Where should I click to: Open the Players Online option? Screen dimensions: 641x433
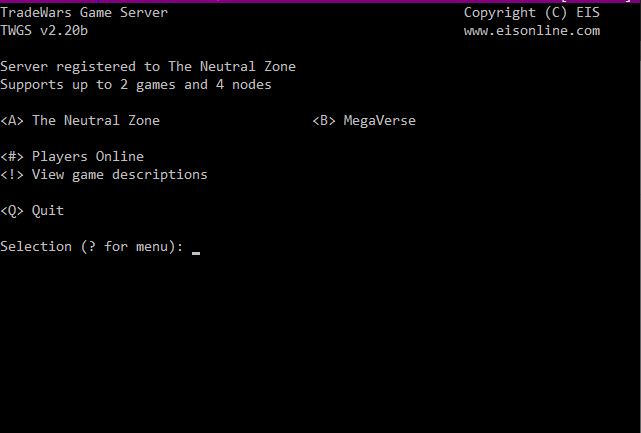(88, 156)
